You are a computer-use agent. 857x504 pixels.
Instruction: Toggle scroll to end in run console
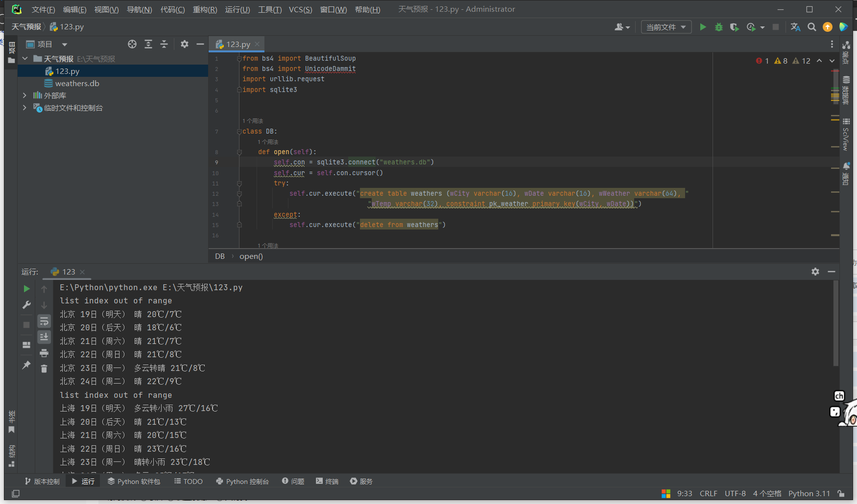tap(44, 337)
